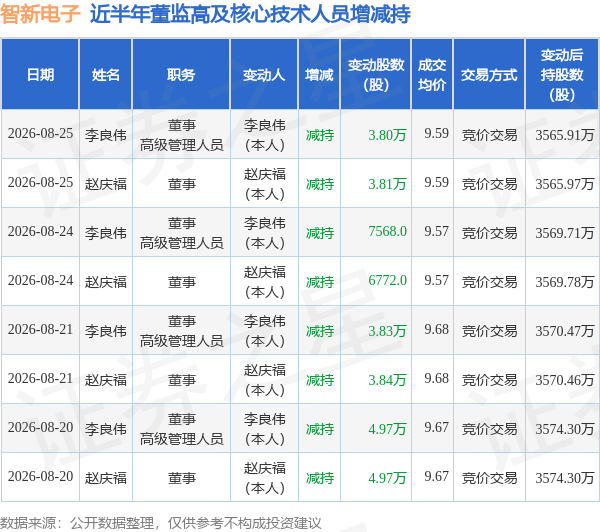
Task: Click the 3569.71万 holding value
Action: pos(565,233)
